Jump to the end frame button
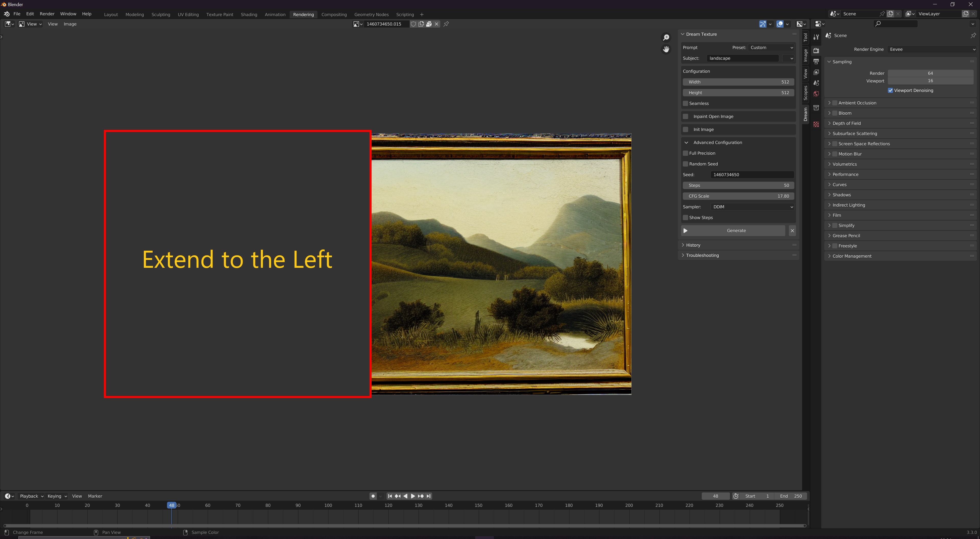 pyautogui.click(x=428, y=496)
